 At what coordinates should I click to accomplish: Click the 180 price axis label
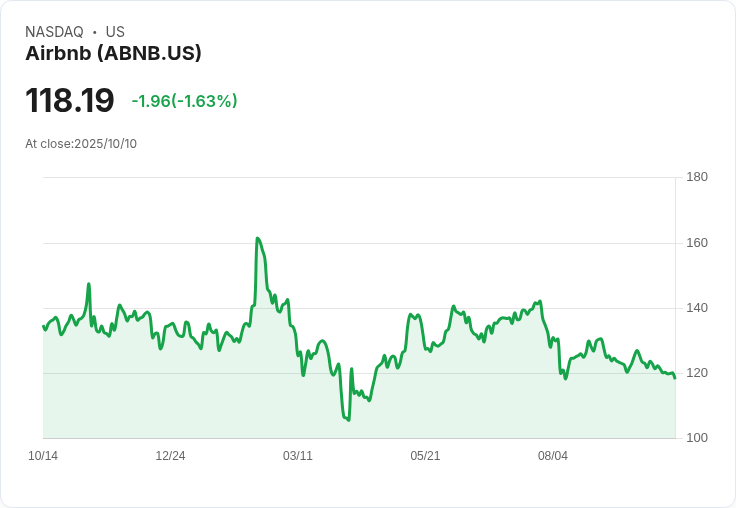697,177
